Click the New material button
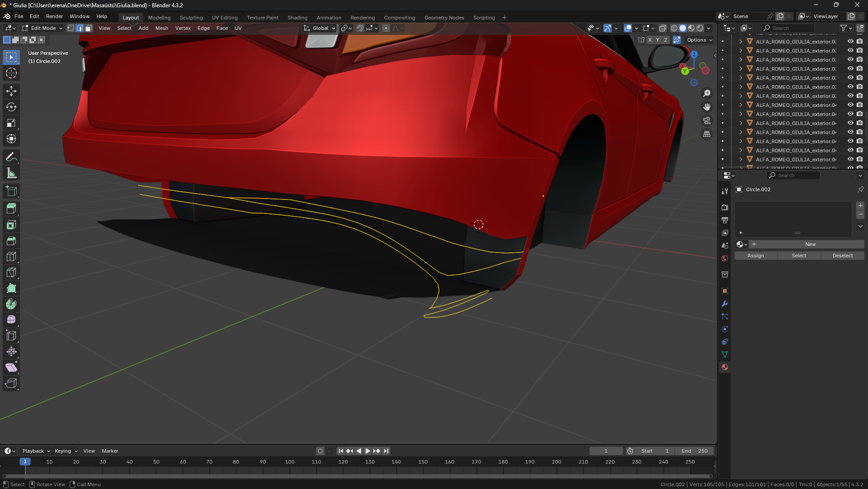 click(x=810, y=244)
